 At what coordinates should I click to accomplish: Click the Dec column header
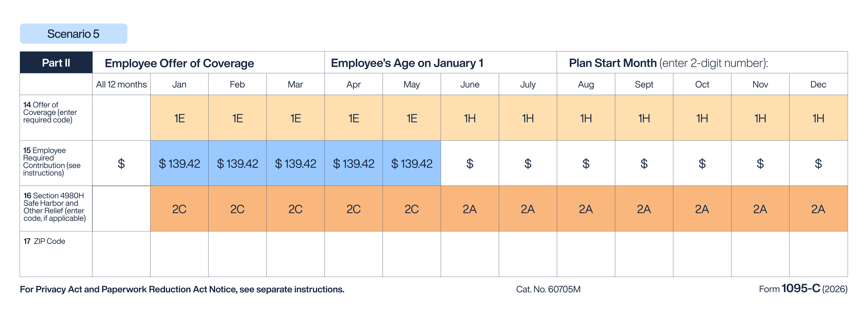[818, 84]
